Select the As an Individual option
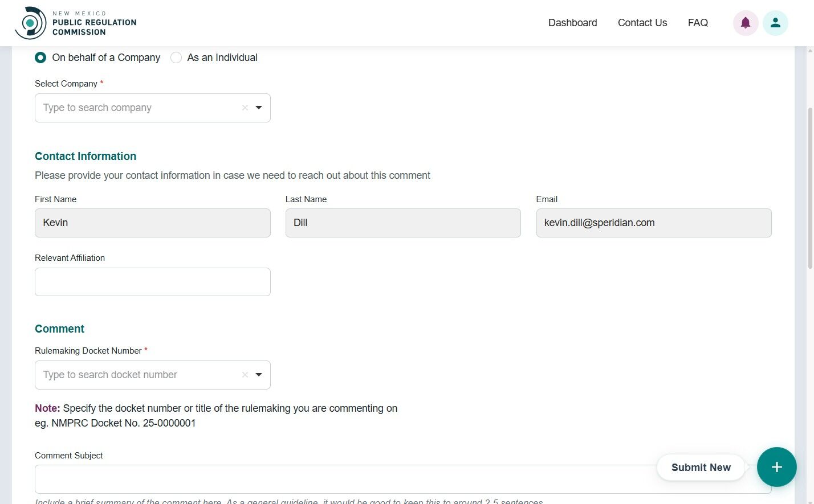 point(176,58)
